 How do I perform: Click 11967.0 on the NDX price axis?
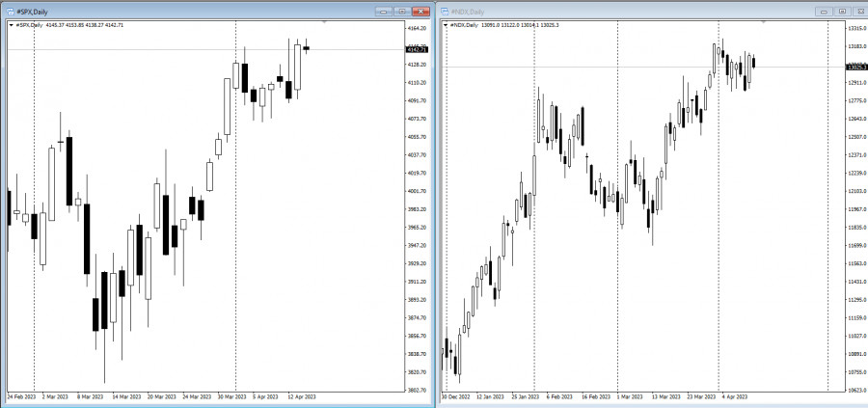pos(857,209)
